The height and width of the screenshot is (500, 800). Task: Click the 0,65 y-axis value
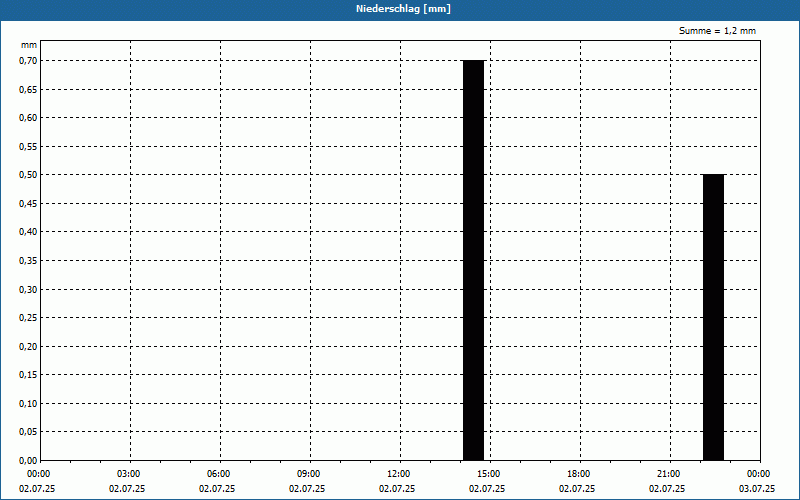[x=29, y=89]
